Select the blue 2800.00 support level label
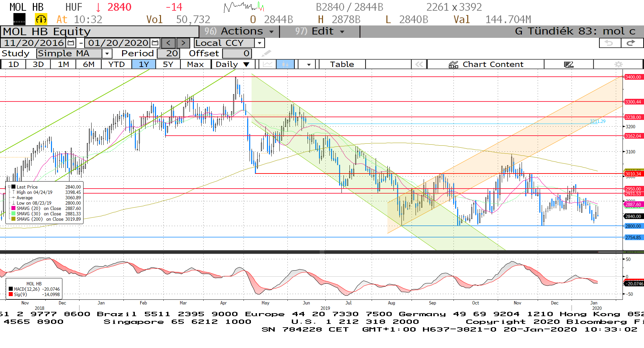 click(x=633, y=226)
